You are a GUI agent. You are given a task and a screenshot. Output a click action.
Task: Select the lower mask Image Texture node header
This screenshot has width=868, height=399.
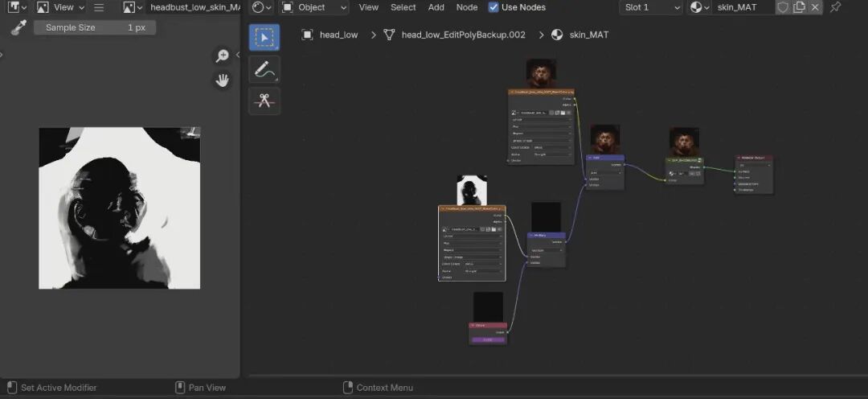(472, 209)
